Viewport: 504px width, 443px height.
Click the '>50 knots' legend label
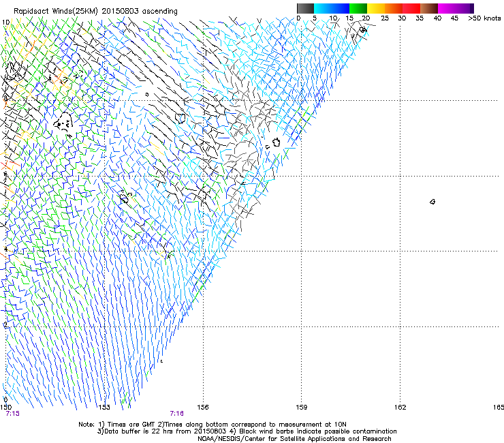[x=484, y=18]
